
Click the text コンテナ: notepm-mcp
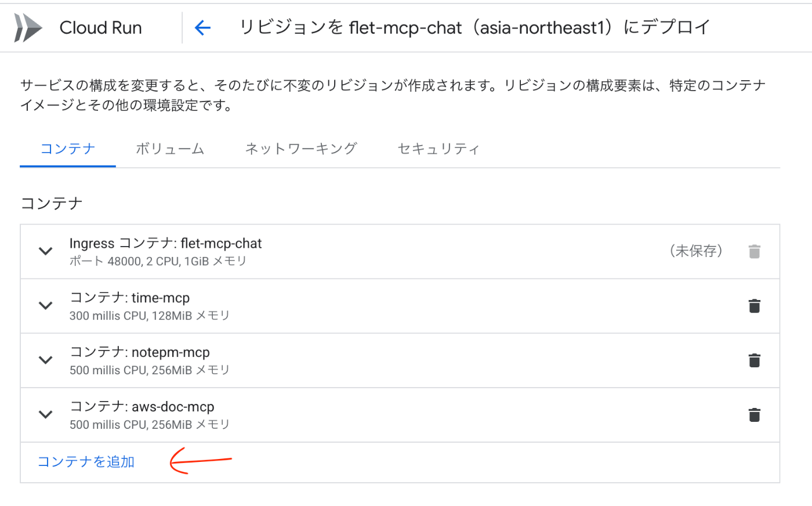click(x=140, y=352)
